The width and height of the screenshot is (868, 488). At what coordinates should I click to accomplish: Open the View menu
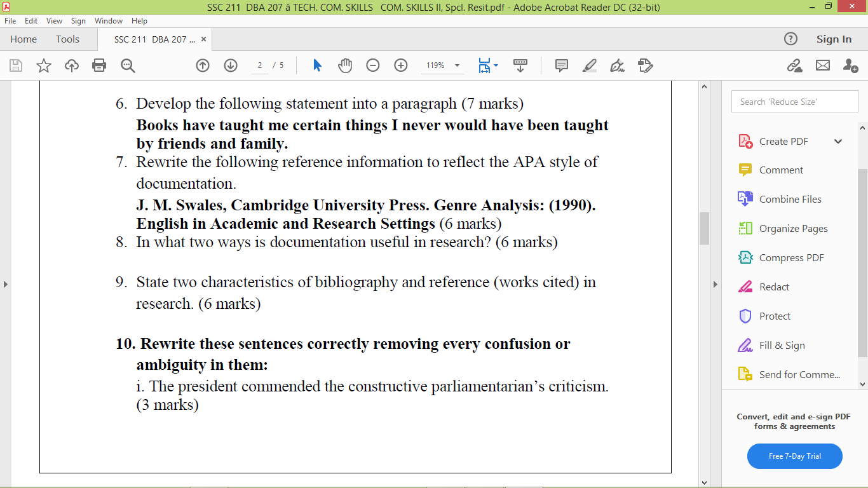53,20
